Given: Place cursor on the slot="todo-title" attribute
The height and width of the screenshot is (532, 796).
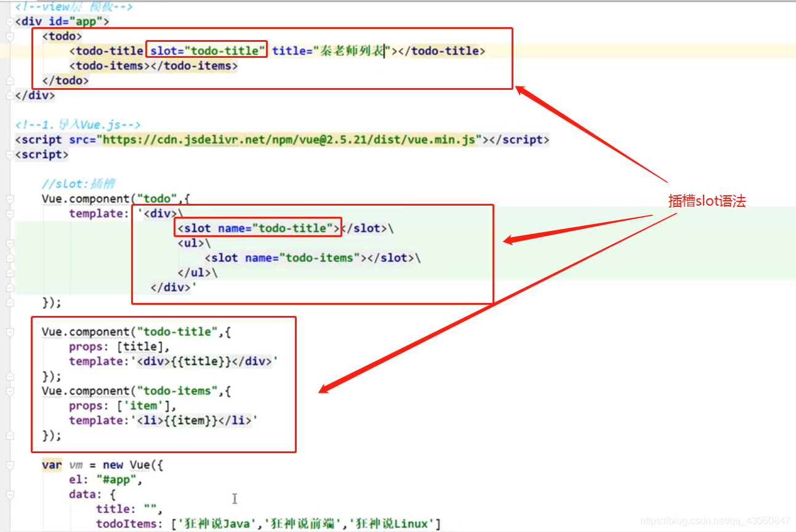Looking at the screenshot, I should pyautogui.click(x=207, y=51).
